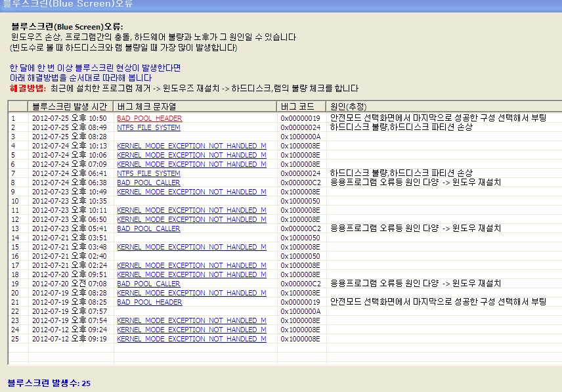Select time cell 2012-07-12 오후 09:19
The image size is (562, 392).
pos(70,339)
